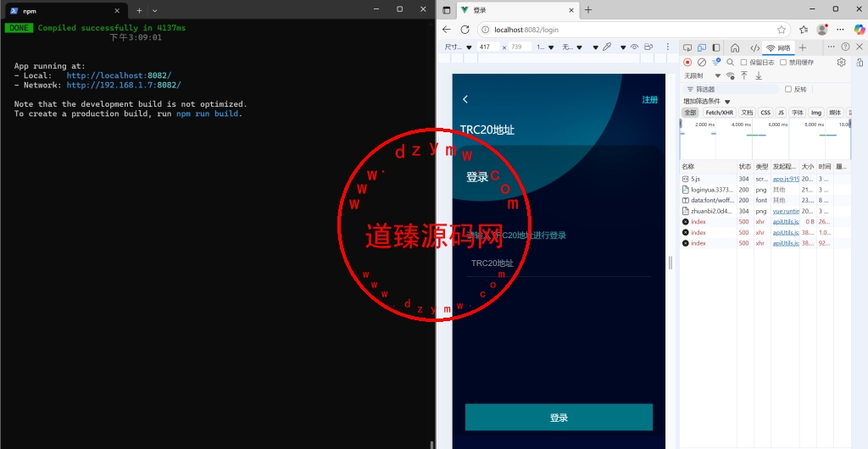This screenshot has width=868, height=449.
Task: Add a new DevTools tool tab
Action: [803, 47]
